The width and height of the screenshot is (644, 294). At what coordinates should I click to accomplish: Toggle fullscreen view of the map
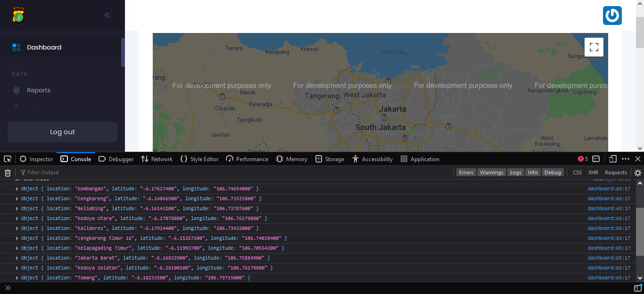(594, 47)
